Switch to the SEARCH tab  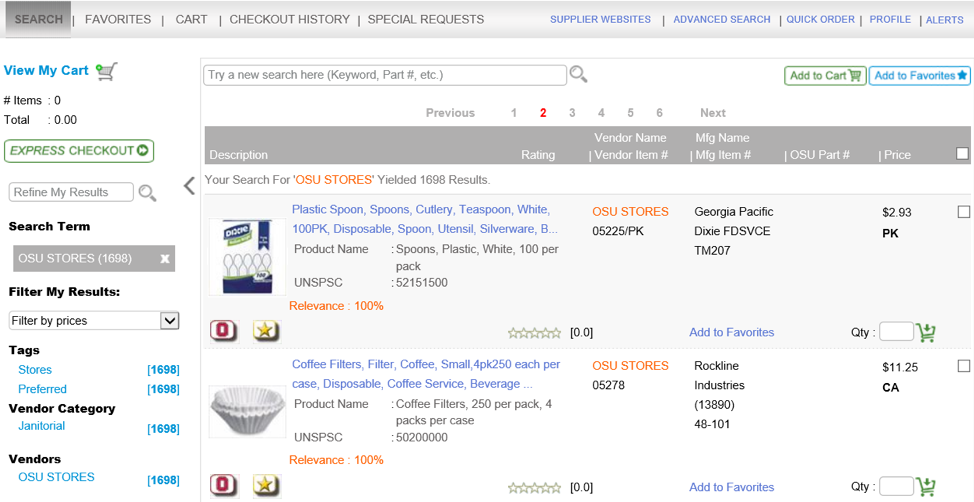point(39,19)
